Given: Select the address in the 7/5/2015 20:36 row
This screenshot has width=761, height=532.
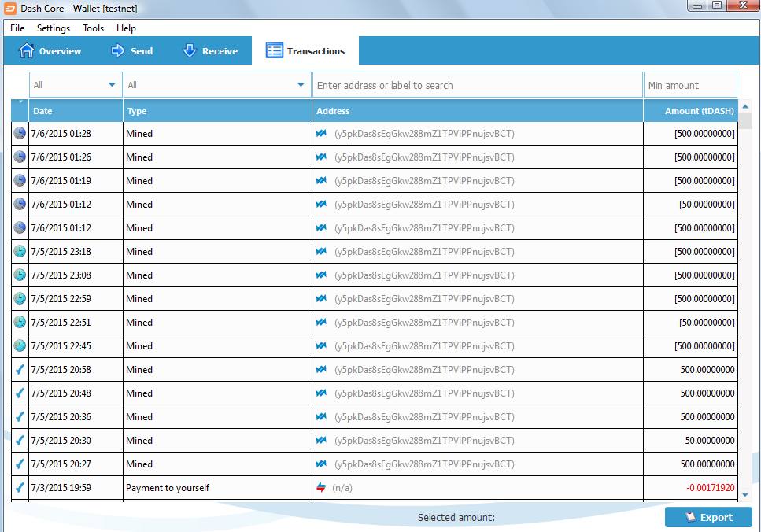Looking at the screenshot, I should (424, 416).
